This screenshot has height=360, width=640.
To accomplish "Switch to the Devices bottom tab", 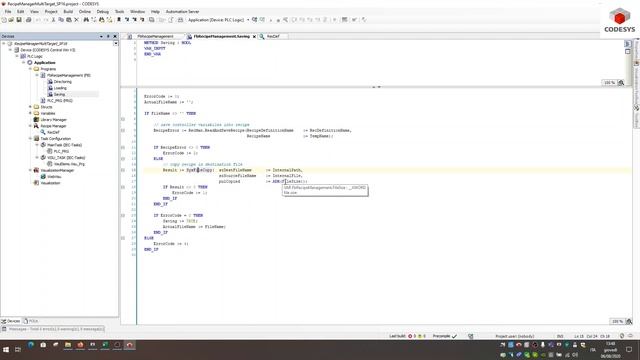I will click(11, 321).
